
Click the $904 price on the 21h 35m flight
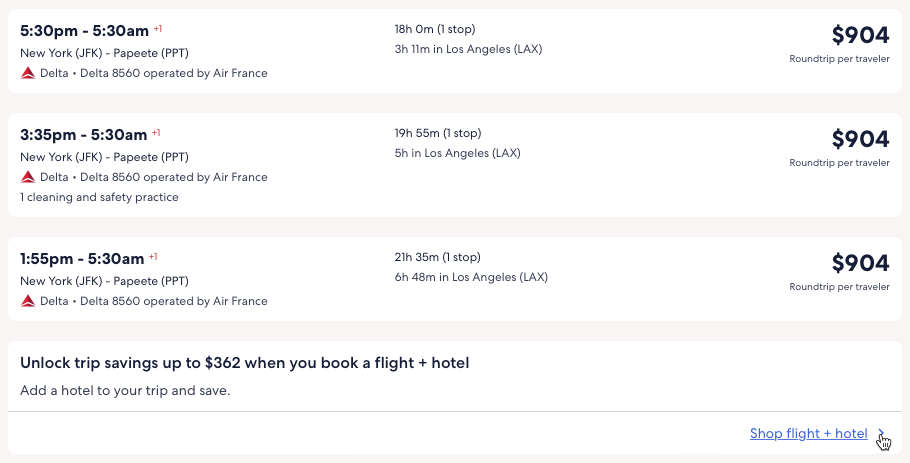coord(860,264)
